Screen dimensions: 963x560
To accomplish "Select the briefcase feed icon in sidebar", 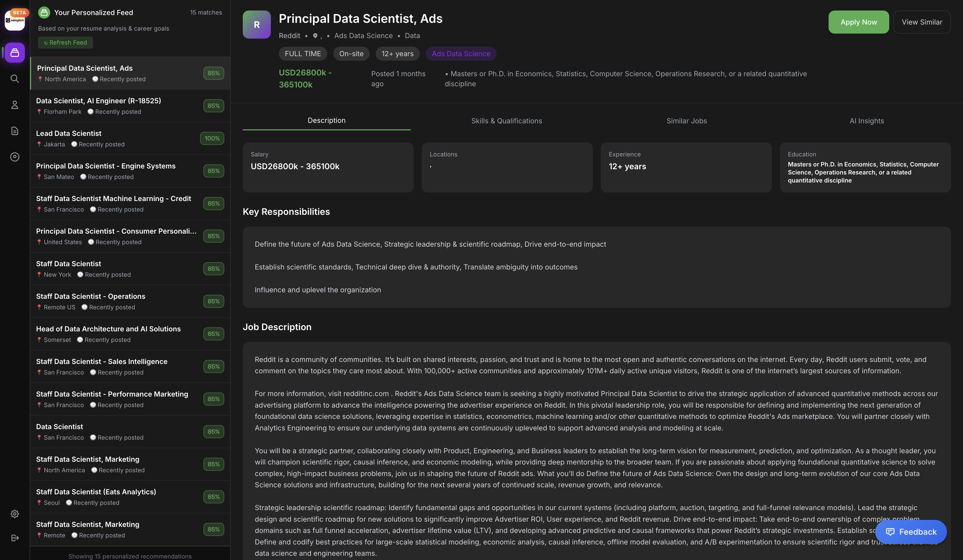I will pyautogui.click(x=15, y=52).
